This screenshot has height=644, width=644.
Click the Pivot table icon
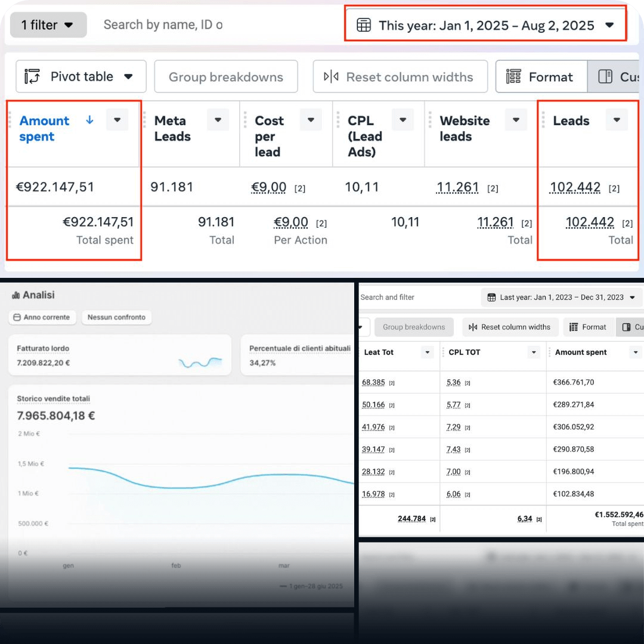click(x=32, y=76)
